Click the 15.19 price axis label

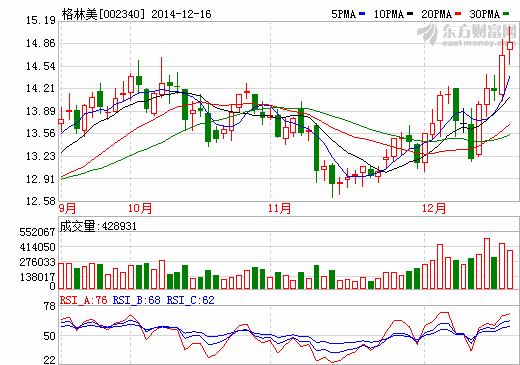coord(41,20)
